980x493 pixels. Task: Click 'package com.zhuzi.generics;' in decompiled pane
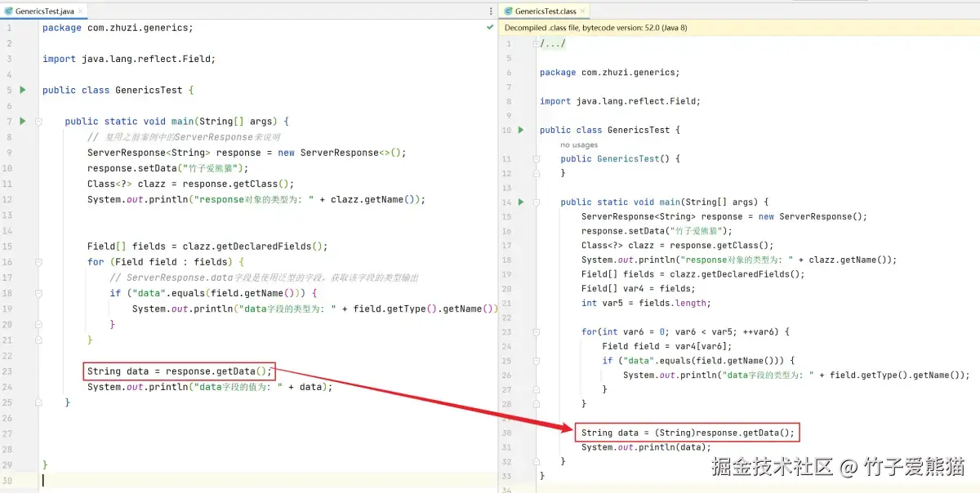609,73
